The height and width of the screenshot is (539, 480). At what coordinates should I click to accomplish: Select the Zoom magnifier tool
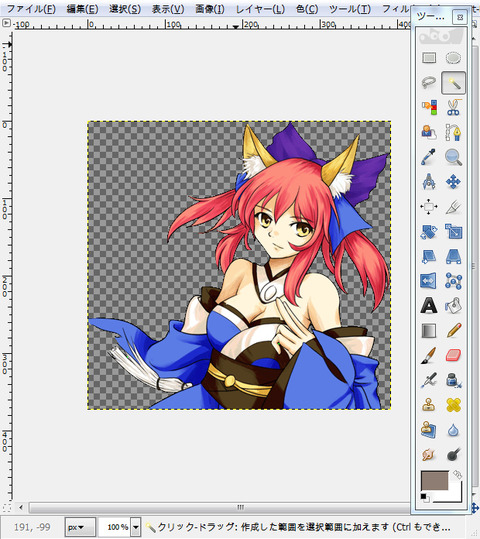pyautogui.click(x=453, y=157)
